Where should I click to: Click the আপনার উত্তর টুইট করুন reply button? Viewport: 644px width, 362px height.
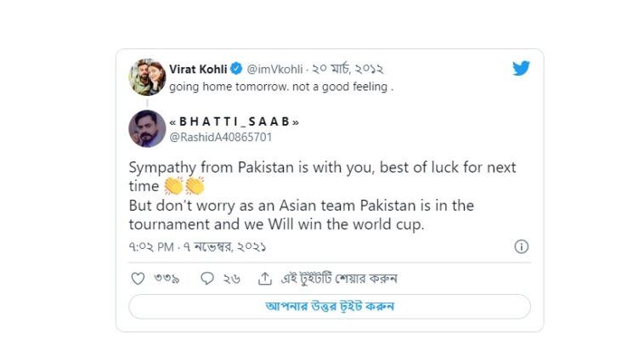click(330, 307)
